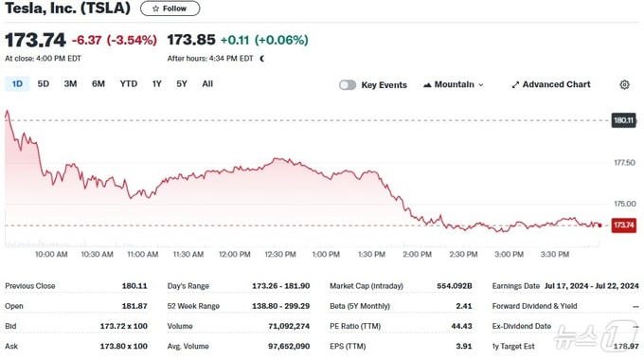Click the Advanced Chart expand arrows icon
Viewport: 644px width, 360px height.
pos(515,85)
